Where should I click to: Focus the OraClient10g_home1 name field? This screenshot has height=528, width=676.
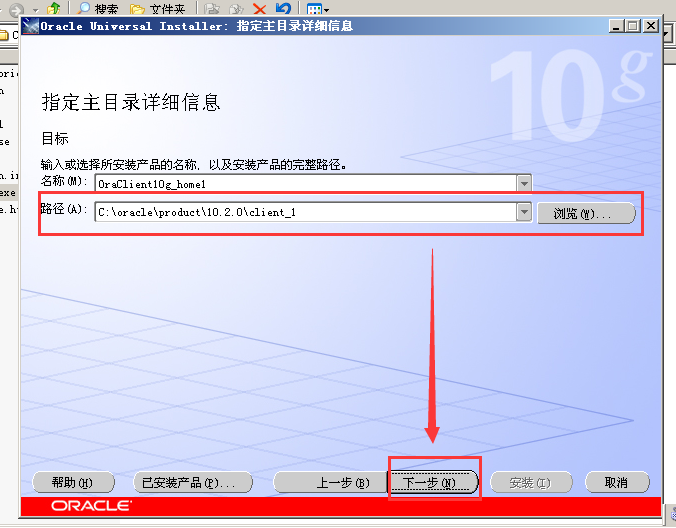coord(306,184)
